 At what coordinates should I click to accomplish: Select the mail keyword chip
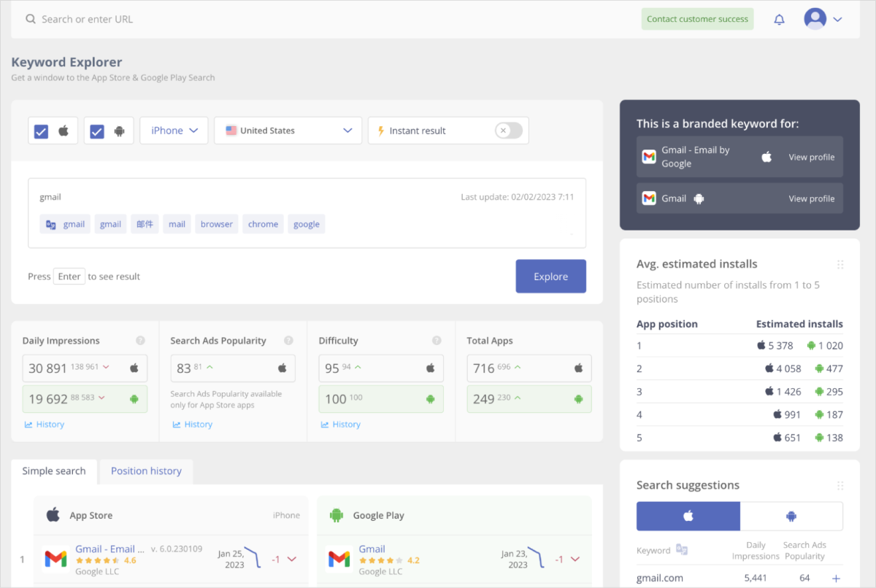(177, 224)
